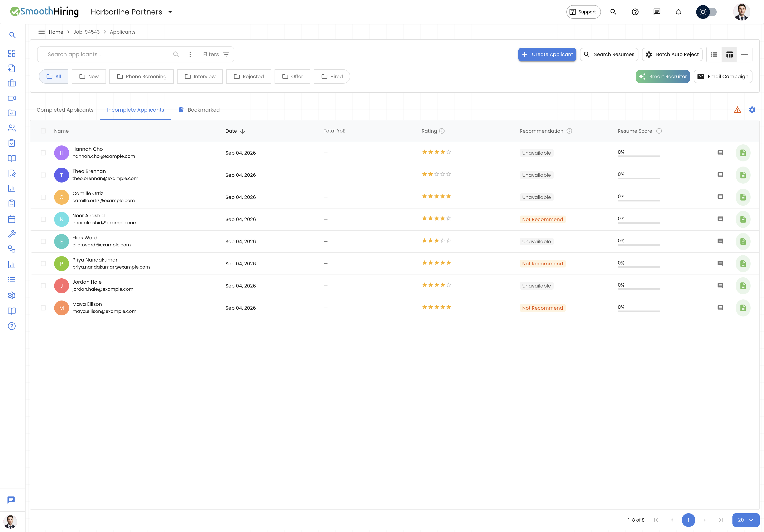This screenshot has width=764, height=532.
Task: Click the Create Applicant button
Action: click(x=547, y=55)
